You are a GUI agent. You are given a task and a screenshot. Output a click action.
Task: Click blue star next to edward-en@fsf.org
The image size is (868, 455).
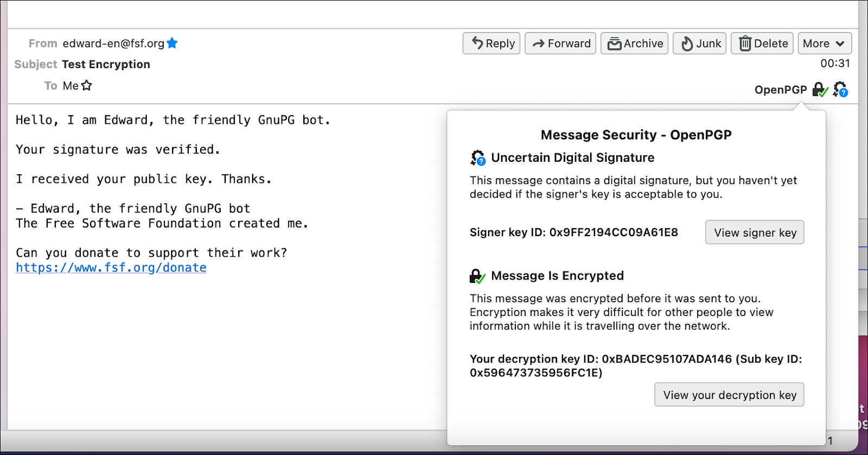point(172,43)
